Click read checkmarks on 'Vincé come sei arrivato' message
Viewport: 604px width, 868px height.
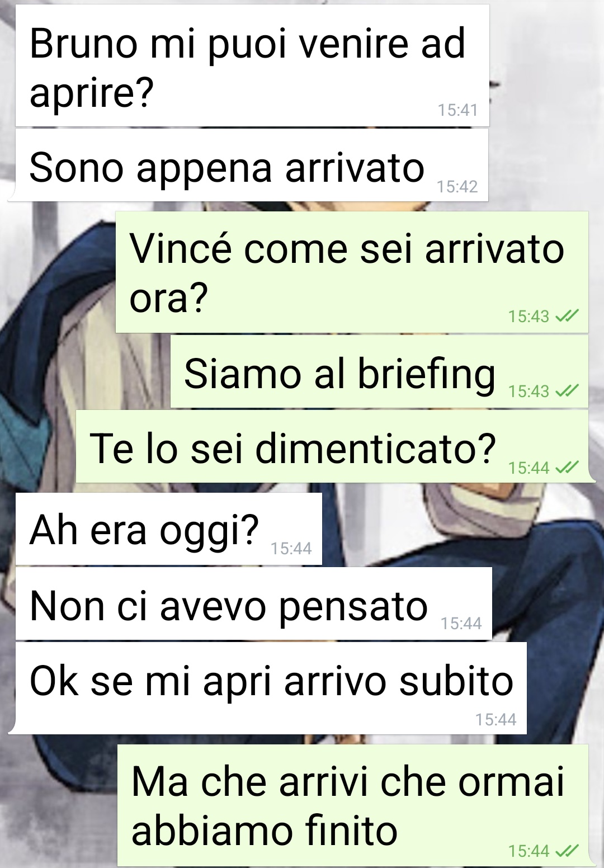click(x=567, y=316)
